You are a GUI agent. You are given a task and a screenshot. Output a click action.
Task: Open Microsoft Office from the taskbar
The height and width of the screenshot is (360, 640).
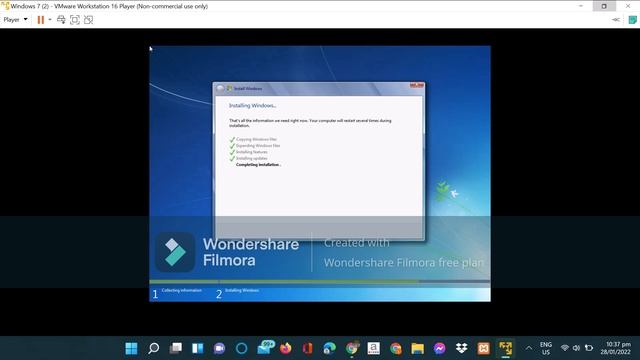[307, 348]
